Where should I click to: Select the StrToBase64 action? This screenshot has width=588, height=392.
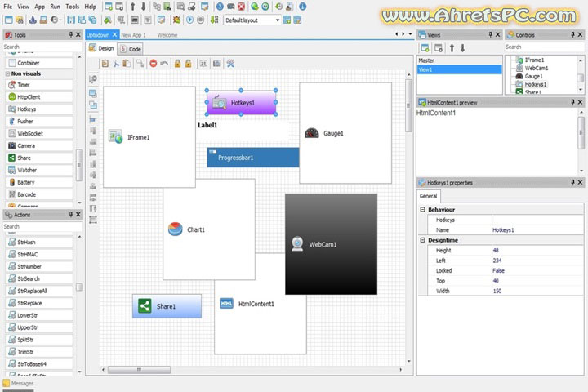(40, 364)
